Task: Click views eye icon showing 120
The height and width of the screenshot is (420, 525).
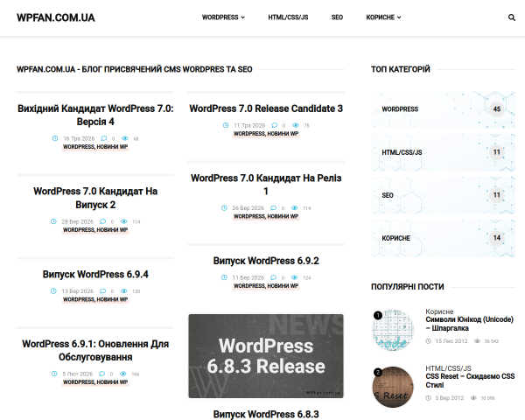Action: pyautogui.click(x=124, y=291)
